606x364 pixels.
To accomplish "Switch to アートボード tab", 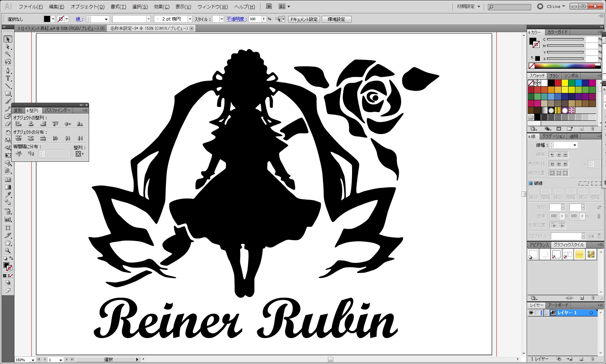I will coord(558,305).
